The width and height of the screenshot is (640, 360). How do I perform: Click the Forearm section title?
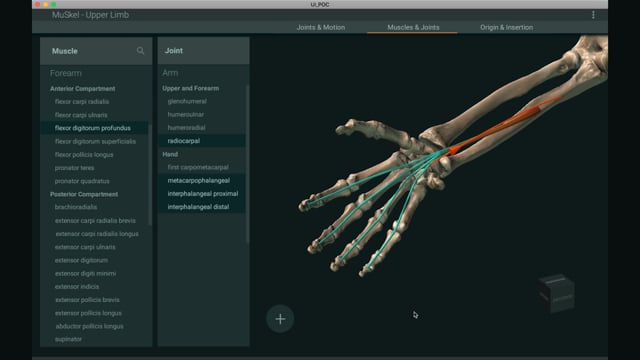(x=66, y=73)
